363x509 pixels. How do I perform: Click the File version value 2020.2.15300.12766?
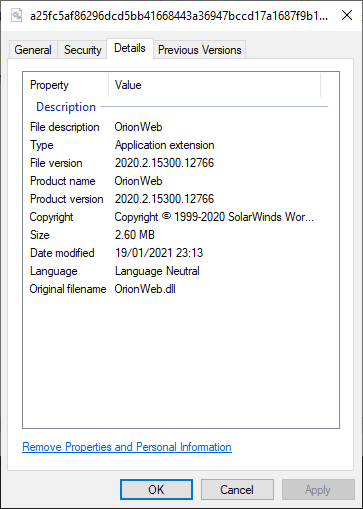(164, 163)
